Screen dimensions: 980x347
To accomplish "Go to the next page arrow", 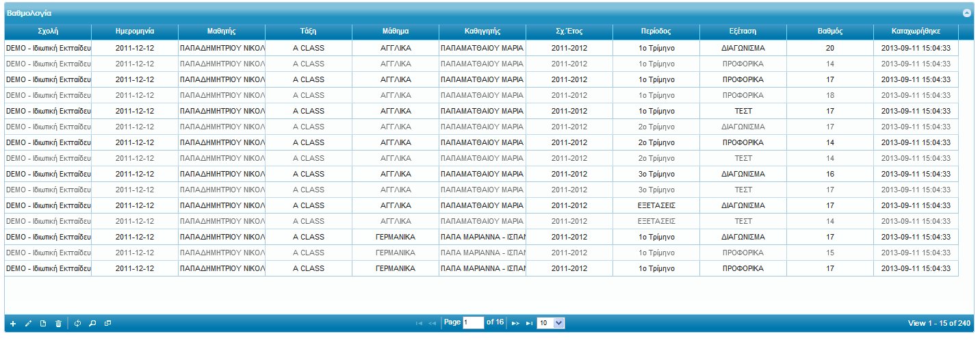I will [x=515, y=323].
